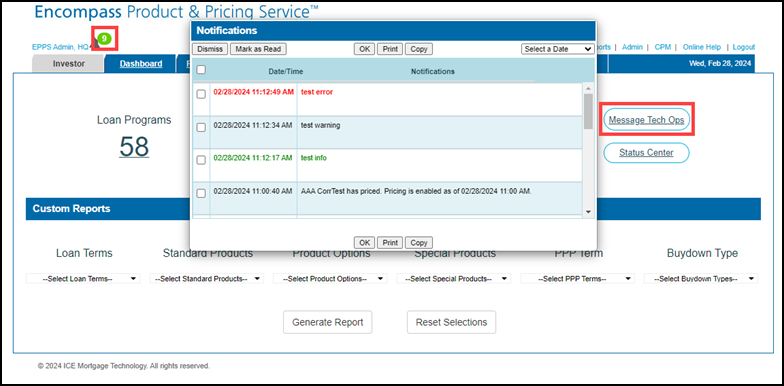Click the 02/28/2024 11:12:49 AM timestamp
Screen dimensions: 784x386
pyautogui.click(x=254, y=92)
